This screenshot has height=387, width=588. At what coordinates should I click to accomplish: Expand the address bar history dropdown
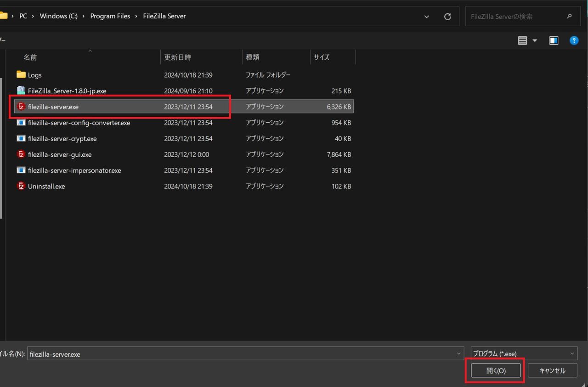pos(427,17)
